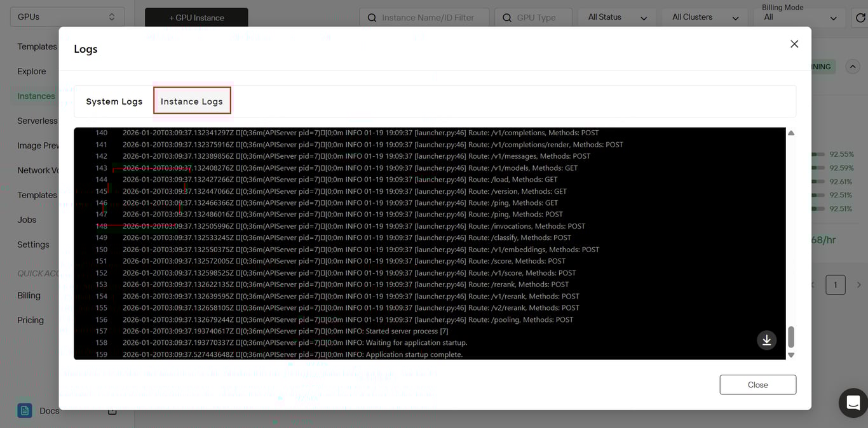Open Pricing in the sidebar
This screenshot has height=428, width=868.
click(31, 320)
